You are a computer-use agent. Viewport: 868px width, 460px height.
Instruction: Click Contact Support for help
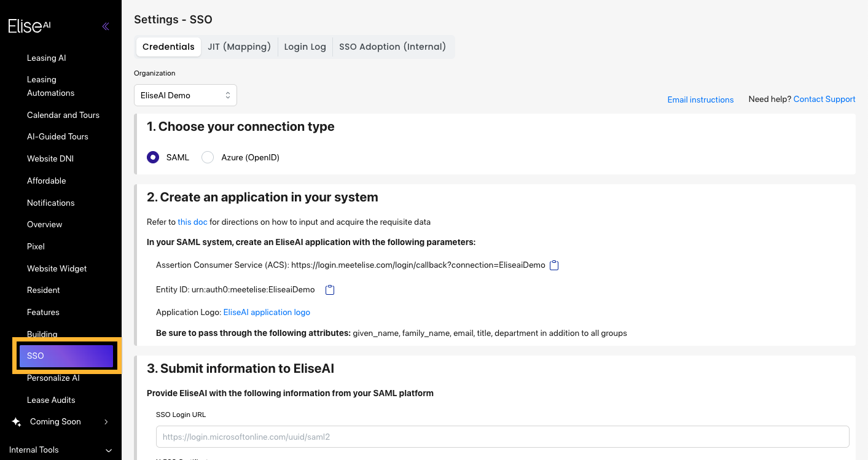tap(824, 99)
